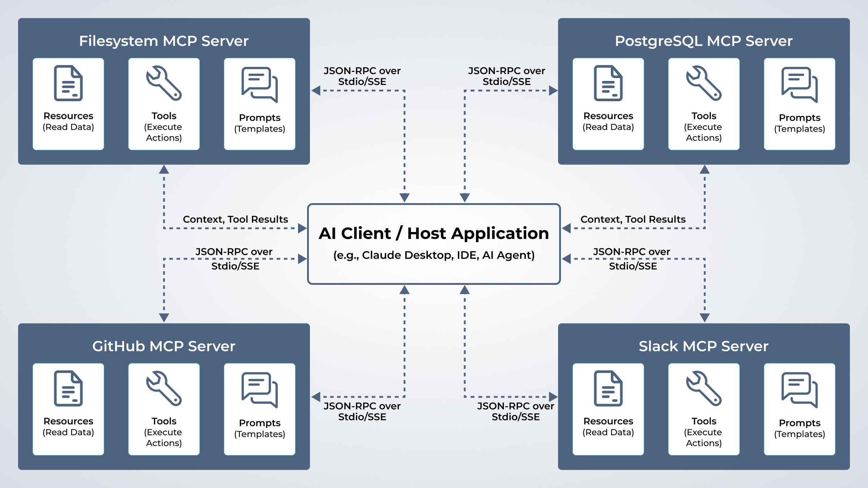
Task: Click the AI Client / Host Application title
Action: click(x=434, y=233)
